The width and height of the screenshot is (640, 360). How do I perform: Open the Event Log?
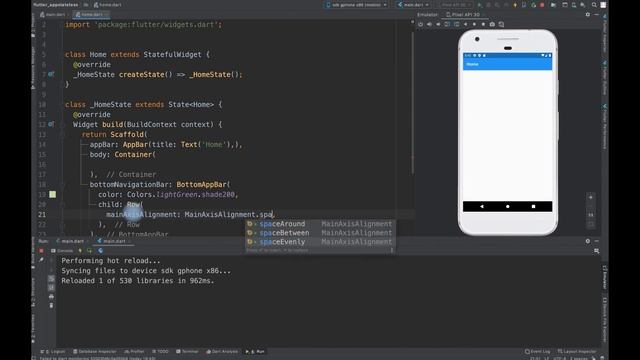[538, 351]
